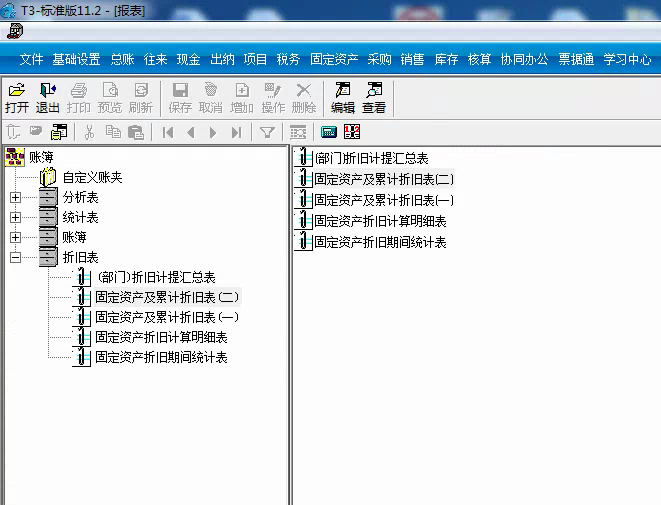Image resolution: width=661 pixels, height=505 pixels.
Task: Click the 打开 (Open) toolbar icon
Action: 17,98
